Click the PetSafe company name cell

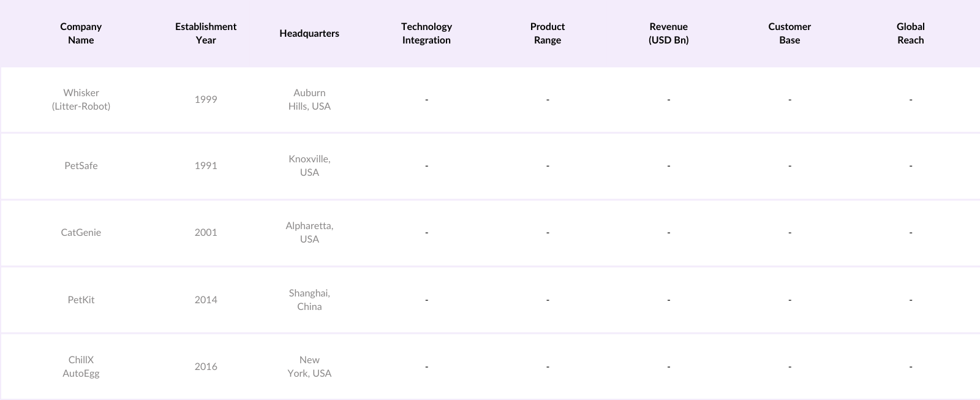(x=81, y=165)
